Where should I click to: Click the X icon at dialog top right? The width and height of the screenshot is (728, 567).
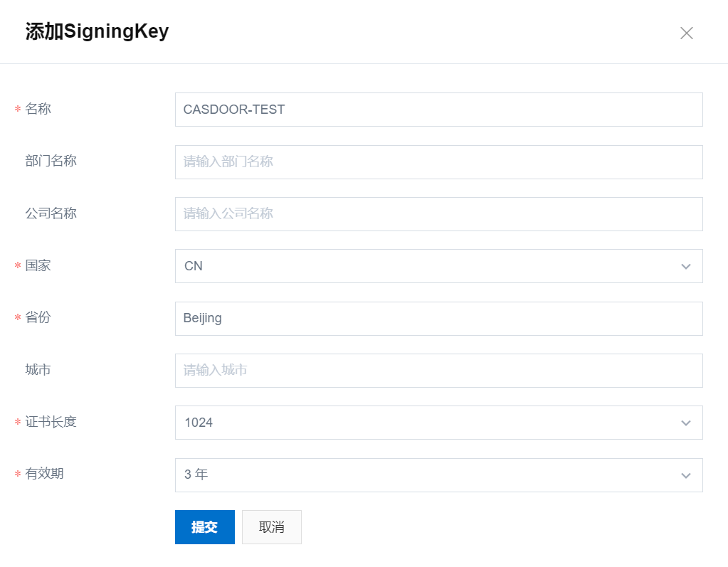coord(685,33)
